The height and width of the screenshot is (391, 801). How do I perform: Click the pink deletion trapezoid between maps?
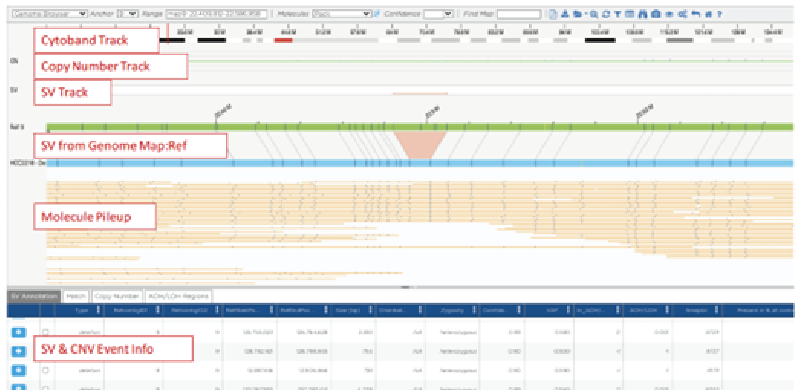420,145
